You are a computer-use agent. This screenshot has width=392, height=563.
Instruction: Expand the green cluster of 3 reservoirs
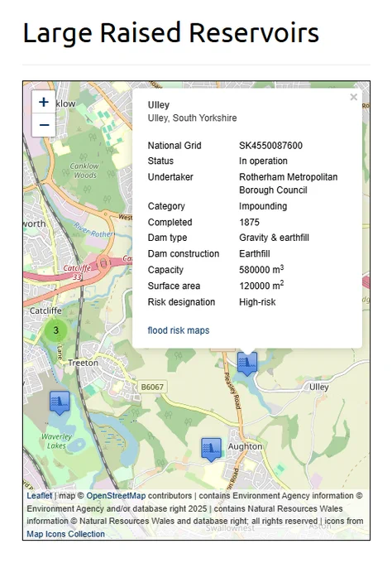[x=55, y=330]
